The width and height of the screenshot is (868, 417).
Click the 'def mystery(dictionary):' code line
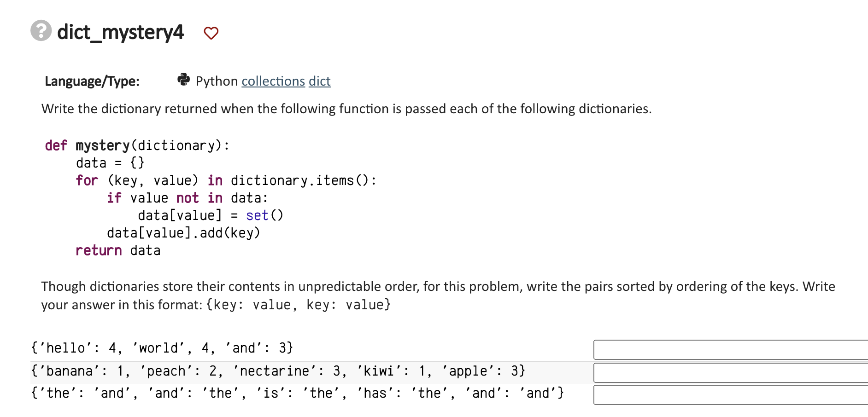coord(137,145)
